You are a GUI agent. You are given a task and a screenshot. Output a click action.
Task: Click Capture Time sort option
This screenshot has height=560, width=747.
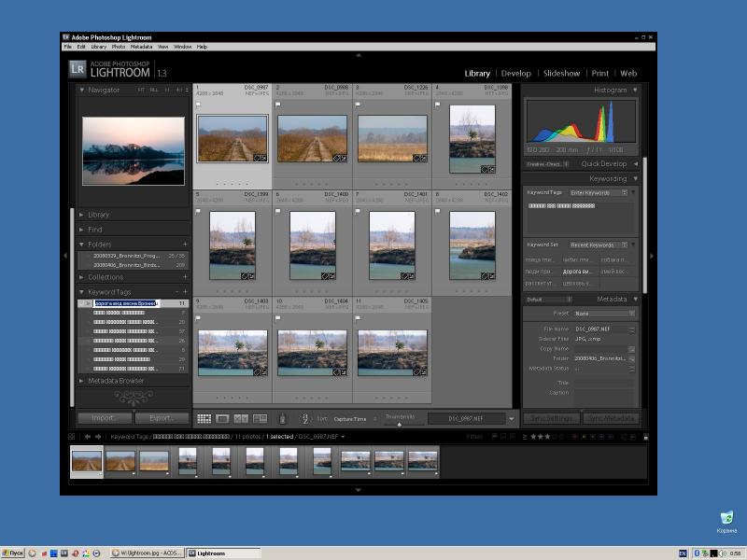(x=350, y=419)
